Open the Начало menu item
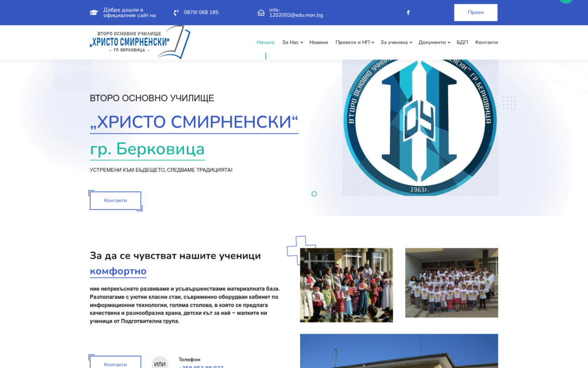 coord(266,43)
